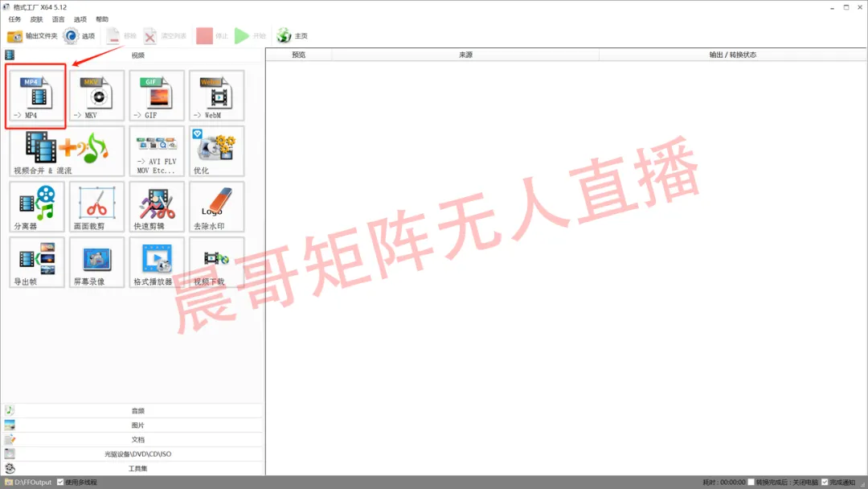Choose the MKV conversion format
The width and height of the screenshot is (868, 489).
[97, 96]
